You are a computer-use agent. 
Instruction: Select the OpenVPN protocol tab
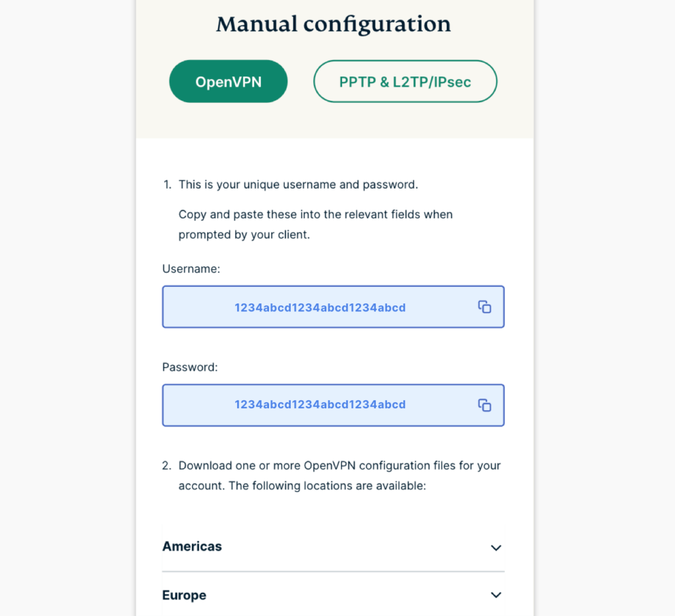point(228,80)
